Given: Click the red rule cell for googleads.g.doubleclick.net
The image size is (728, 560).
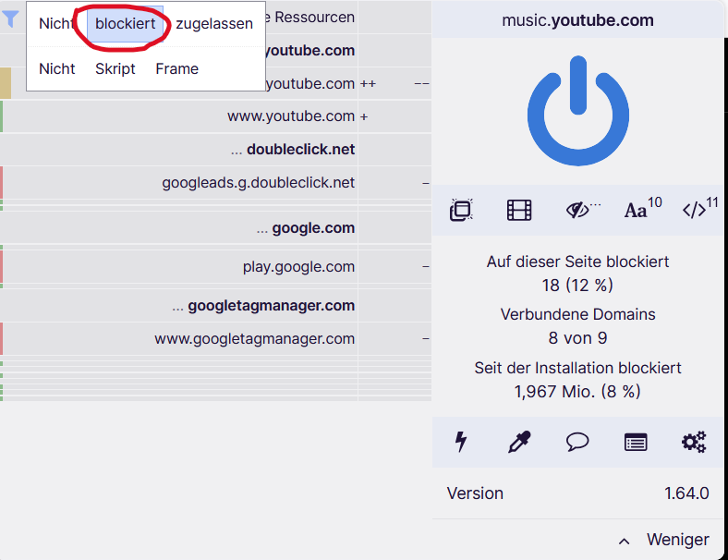Looking at the screenshot, I should (x=2, y=183).
